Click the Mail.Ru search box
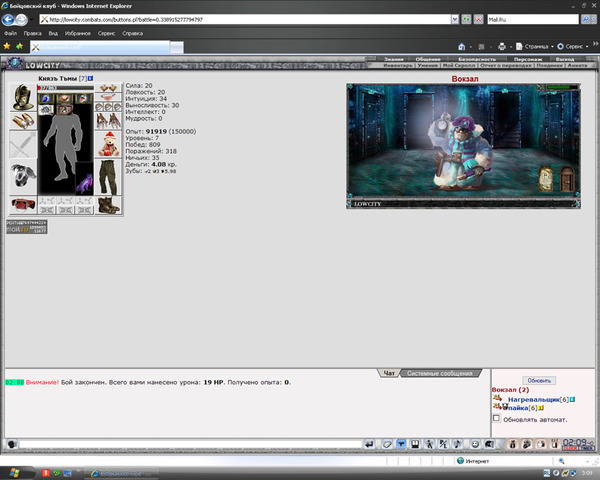 click(x=533, y=19)
